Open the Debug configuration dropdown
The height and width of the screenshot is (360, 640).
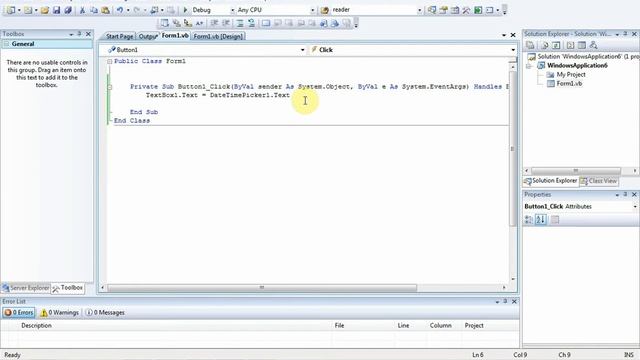coord(233,10)
